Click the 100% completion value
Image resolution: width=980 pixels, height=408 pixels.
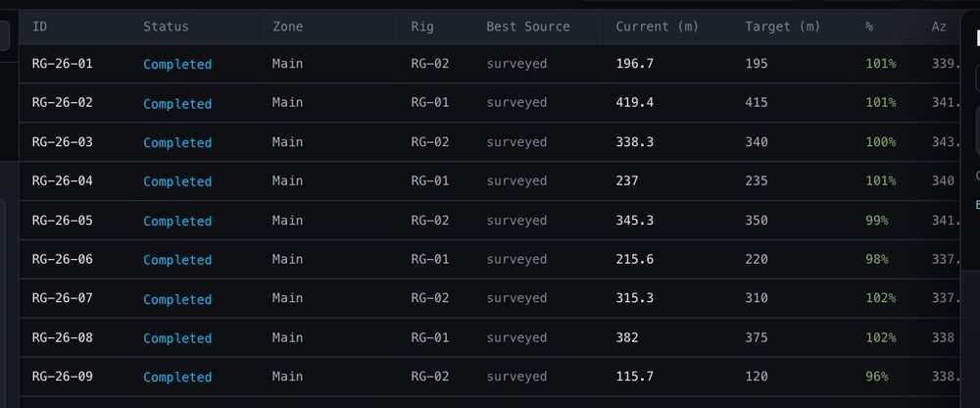tap(881, 142)
